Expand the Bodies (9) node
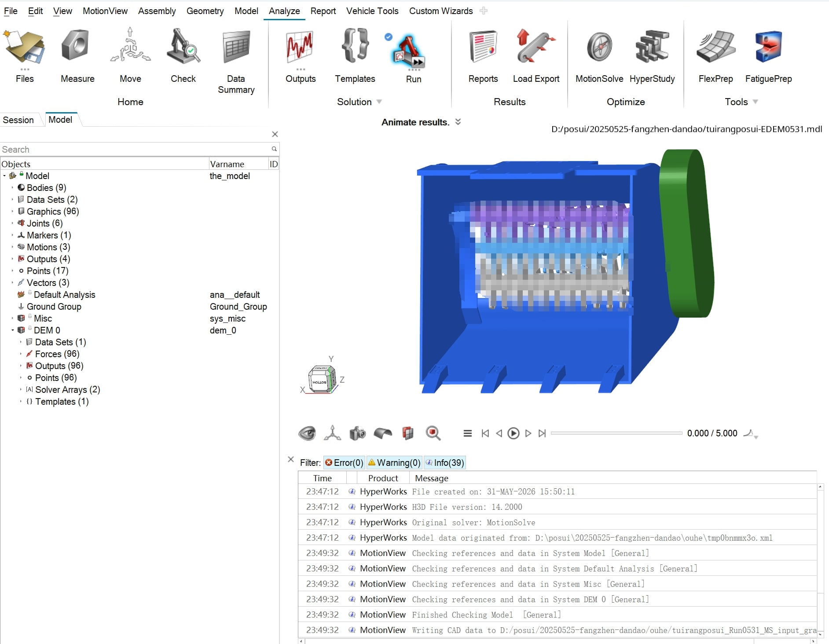This screenshot has width=829, height=644. coord(12,188)
